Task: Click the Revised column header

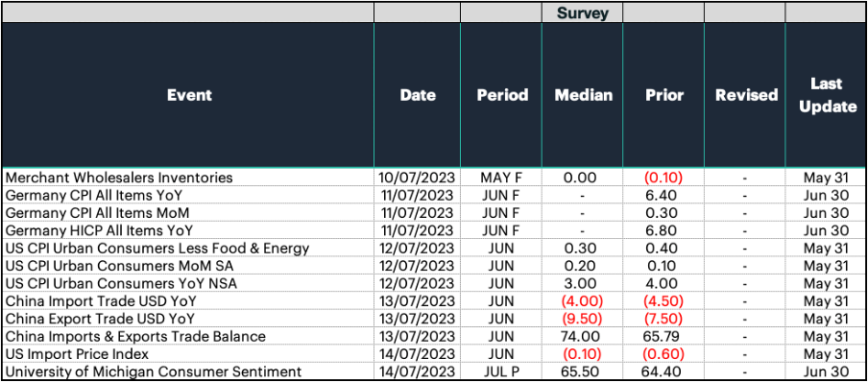Action: pyautogui.click(x=746, y=95)
